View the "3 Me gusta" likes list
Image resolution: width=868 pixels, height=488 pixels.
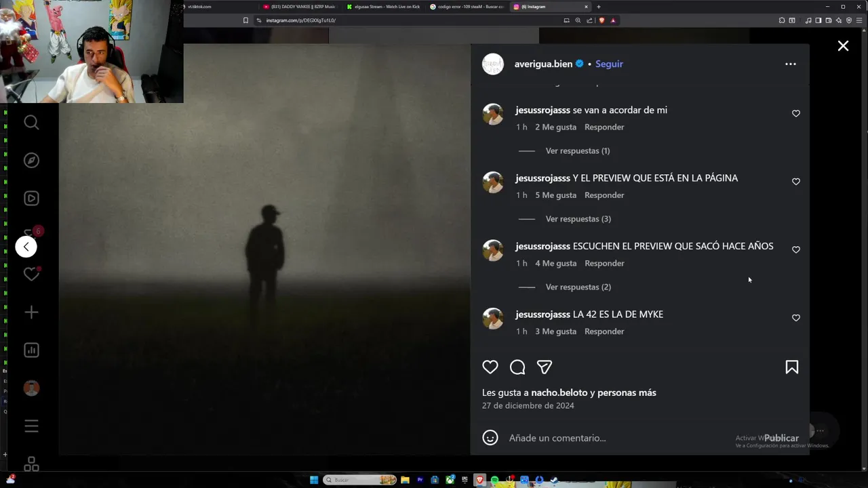click(555, 331)
